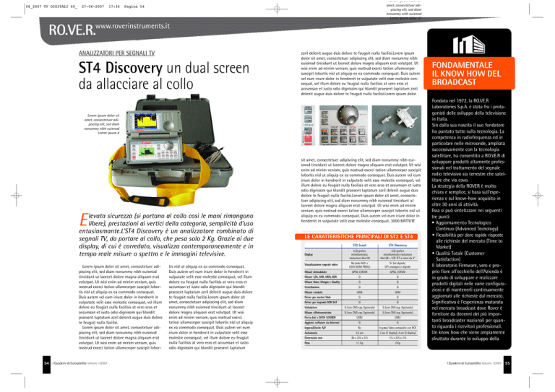Click the 'Dimensioni mm' table row label
Screen dimensions: 555x392
313,338
